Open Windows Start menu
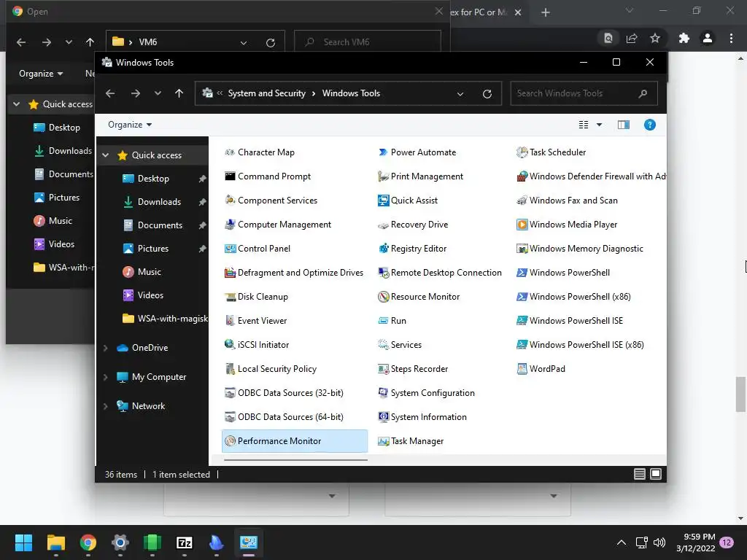The image size is (747, 560). (23, 542)
